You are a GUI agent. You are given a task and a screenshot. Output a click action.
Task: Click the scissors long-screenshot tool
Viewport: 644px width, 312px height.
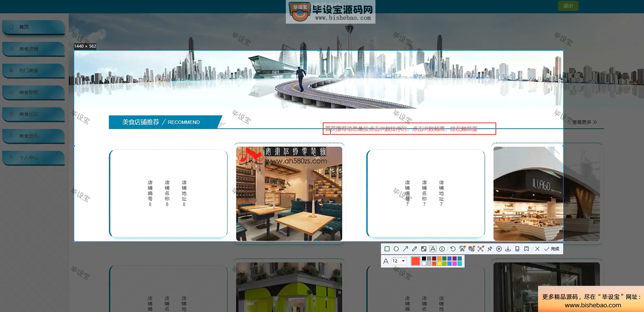click(x=462, y=249)
